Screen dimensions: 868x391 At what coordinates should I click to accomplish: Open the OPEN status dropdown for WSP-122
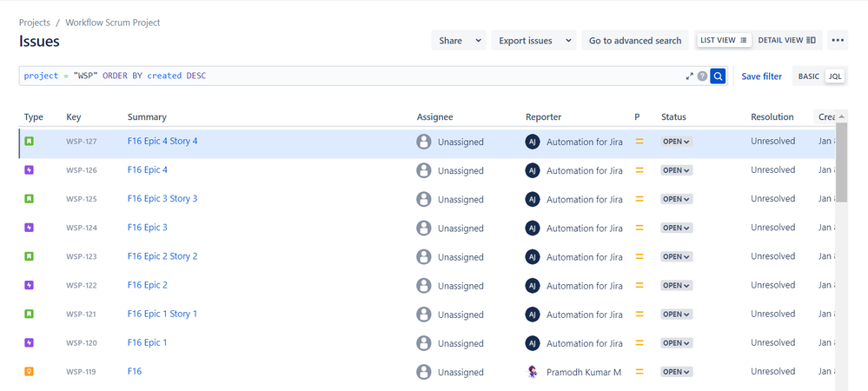point(677,285)
